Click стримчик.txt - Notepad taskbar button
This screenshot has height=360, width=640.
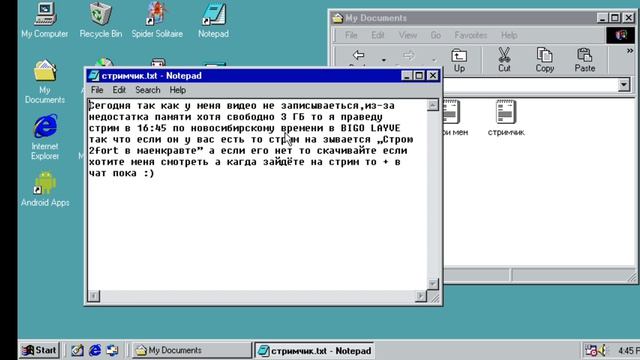[314, 350]
